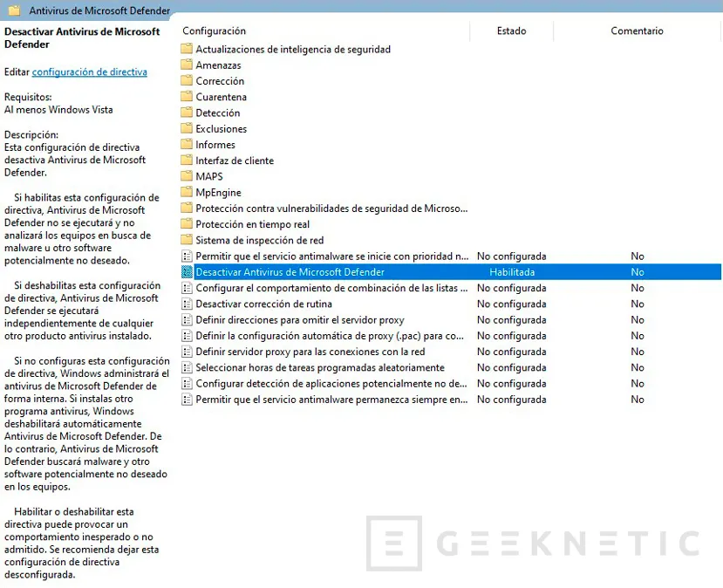The image size is (723, 588).
Task: Select 'Sistema de inspección de red' folder name
Action: tap(260, 240)
